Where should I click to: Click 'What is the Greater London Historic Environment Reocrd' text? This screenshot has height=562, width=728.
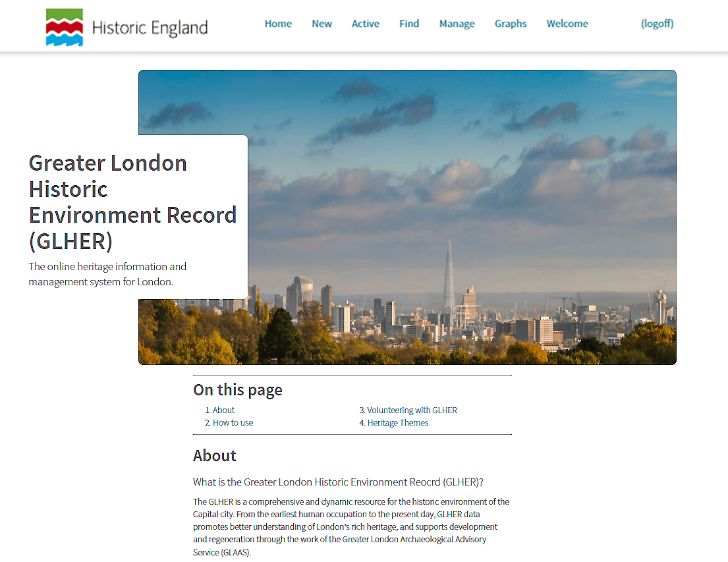coord(339,482)
